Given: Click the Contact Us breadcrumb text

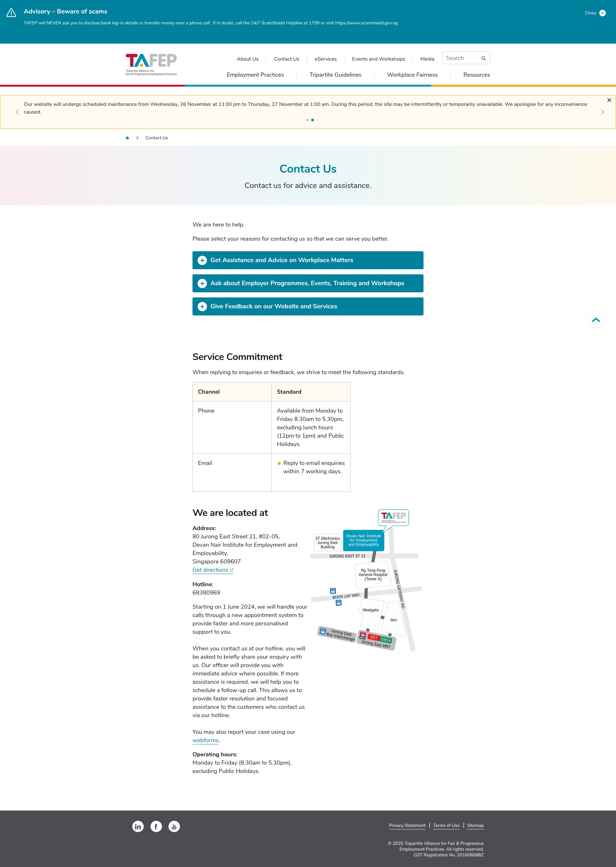Looking at the screenshot, I should tap(157, 138).
